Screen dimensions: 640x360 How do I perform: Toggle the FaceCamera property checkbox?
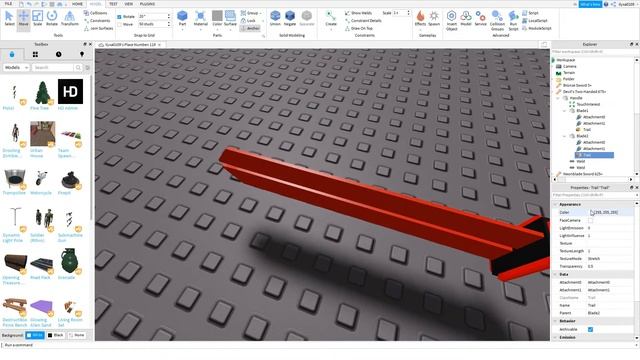(x=590, y=220)
